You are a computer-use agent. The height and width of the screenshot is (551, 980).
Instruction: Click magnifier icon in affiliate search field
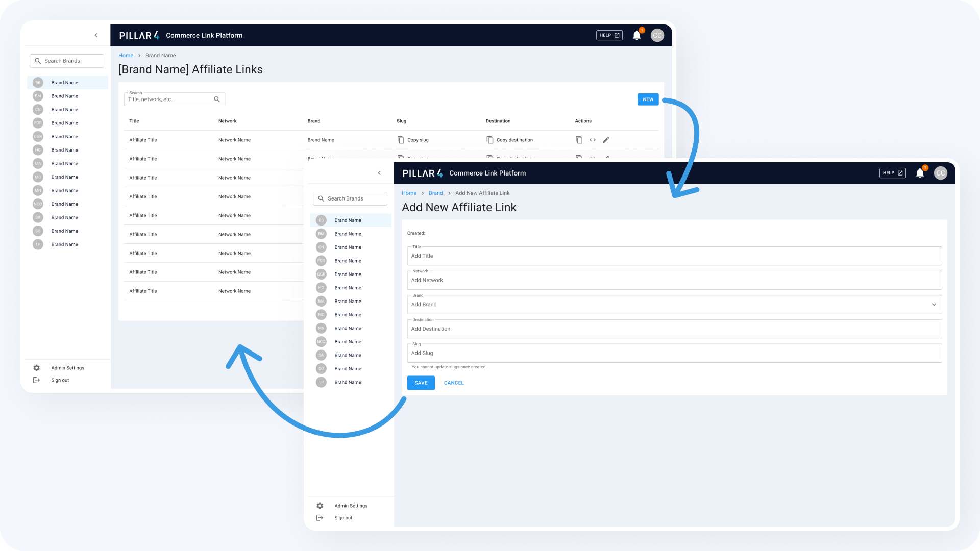pos(217,99)
